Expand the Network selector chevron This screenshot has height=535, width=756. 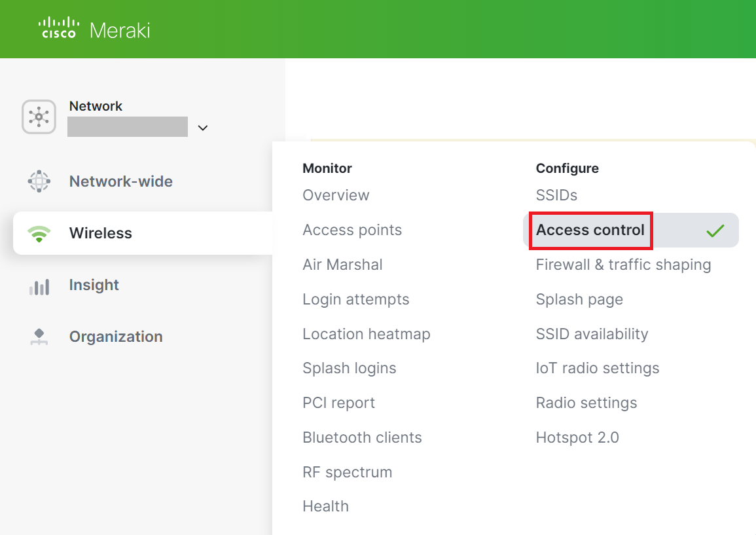203,128
